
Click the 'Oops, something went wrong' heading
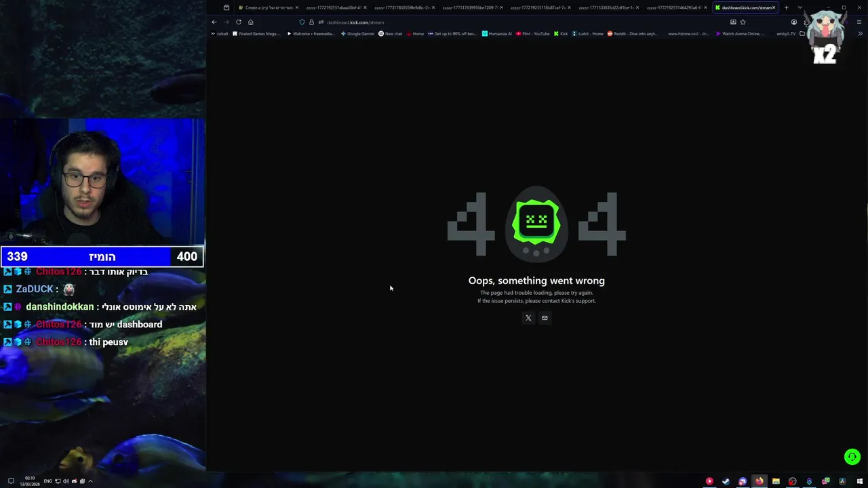(x=536, y=281)
